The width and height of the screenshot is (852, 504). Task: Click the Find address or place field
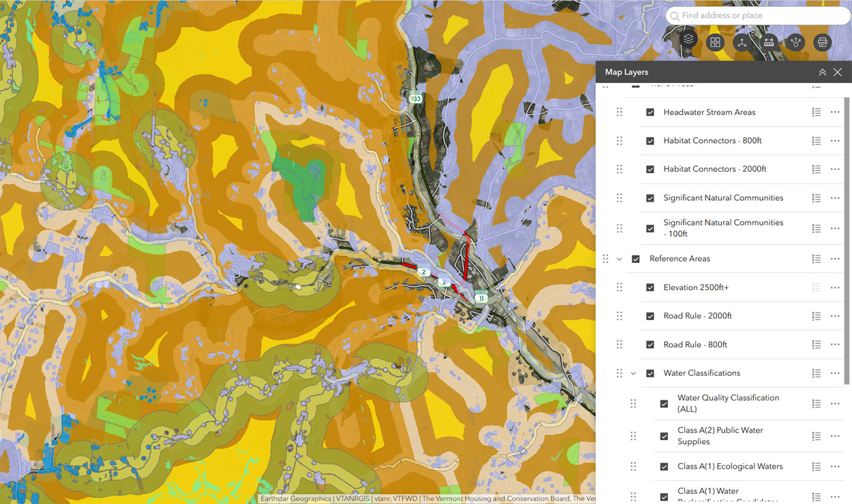[759, 16]
